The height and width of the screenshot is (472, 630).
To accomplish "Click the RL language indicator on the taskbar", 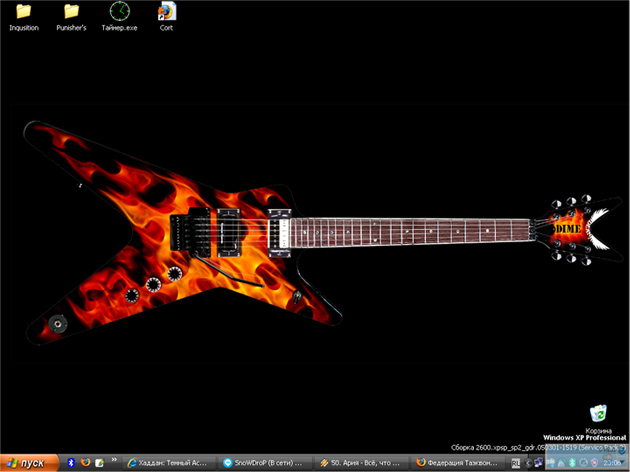I will tap(516, 463).
